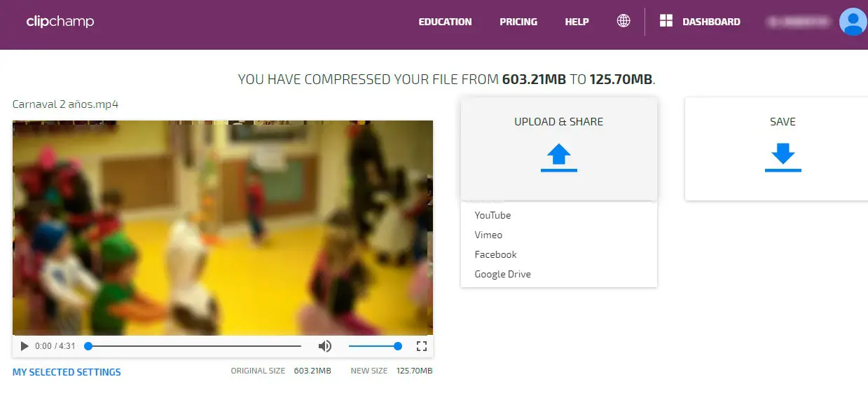Click the blue upload arrow icon
This screenshot has width=868, height=405.
tap(558, 158)
